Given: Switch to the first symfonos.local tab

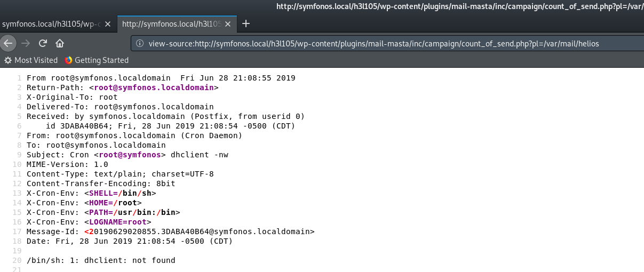Looking at the screenshot, I should [51, 25].
